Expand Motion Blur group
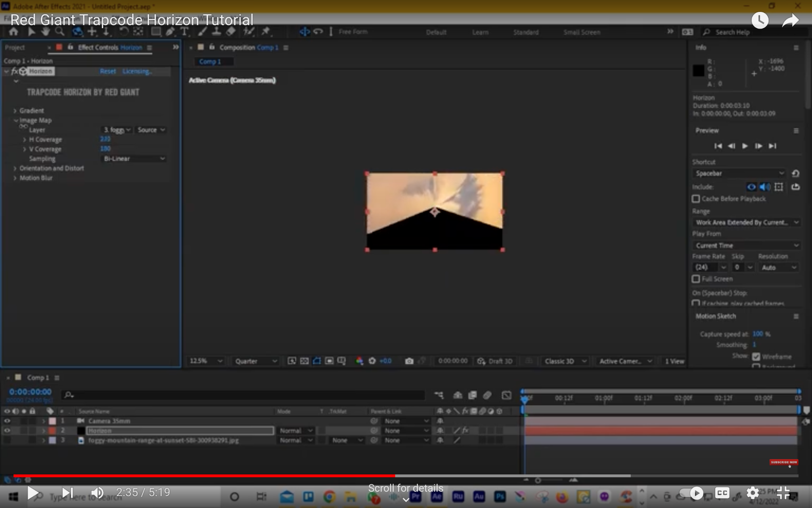Screen dimensions: 812x508 [x=15, y=178]
